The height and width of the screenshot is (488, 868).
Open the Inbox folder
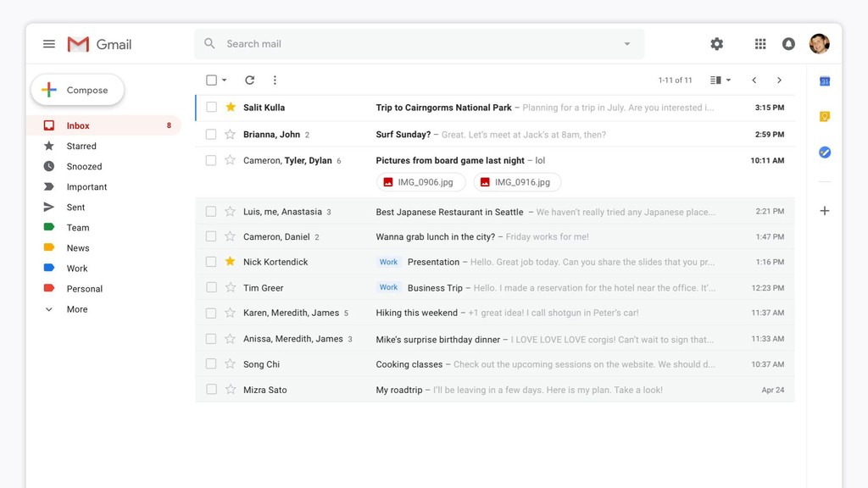point(105,125)
